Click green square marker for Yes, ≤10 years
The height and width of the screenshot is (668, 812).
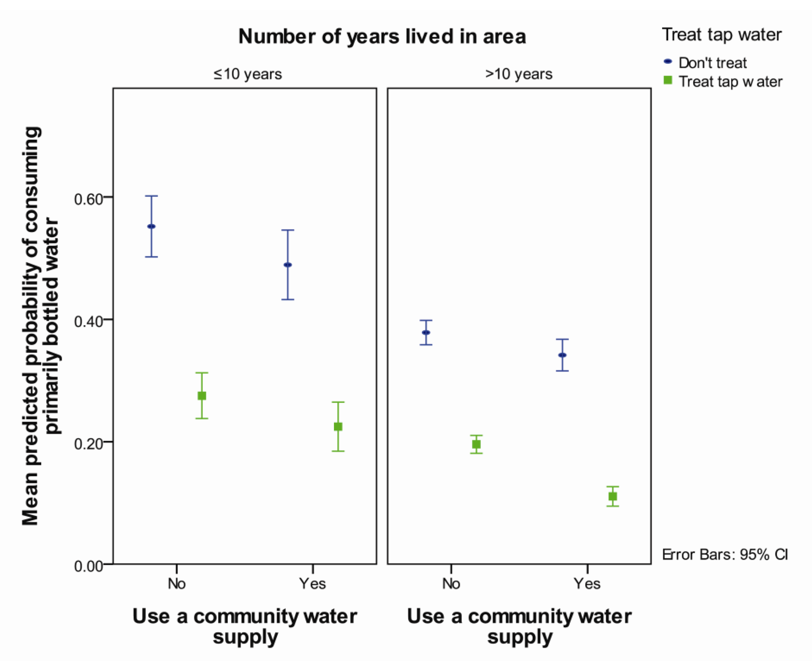338,426
